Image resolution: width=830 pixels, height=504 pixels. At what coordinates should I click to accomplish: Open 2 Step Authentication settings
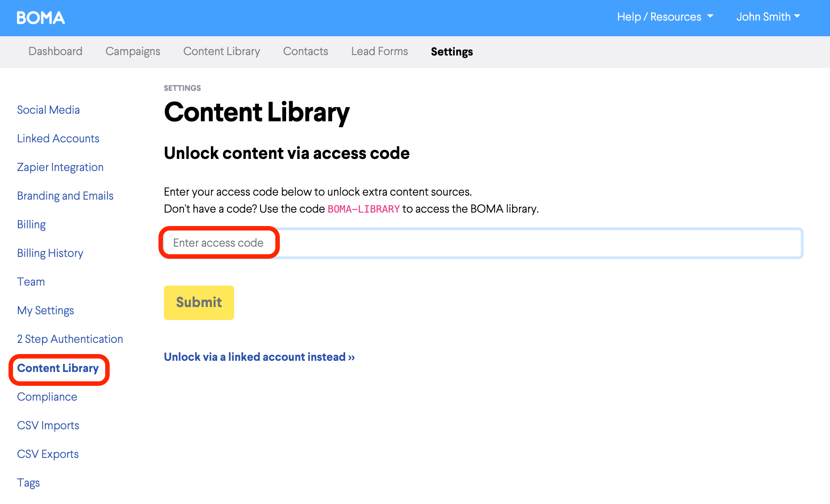point(70,339)
